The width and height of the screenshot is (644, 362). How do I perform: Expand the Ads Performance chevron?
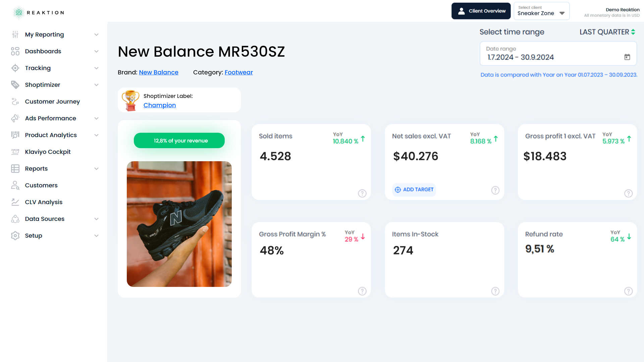click(96, 118)
